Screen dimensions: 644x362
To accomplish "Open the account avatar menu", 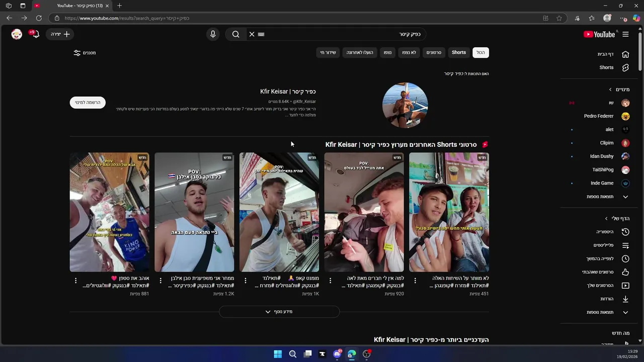I will click(x=17, y=34).
